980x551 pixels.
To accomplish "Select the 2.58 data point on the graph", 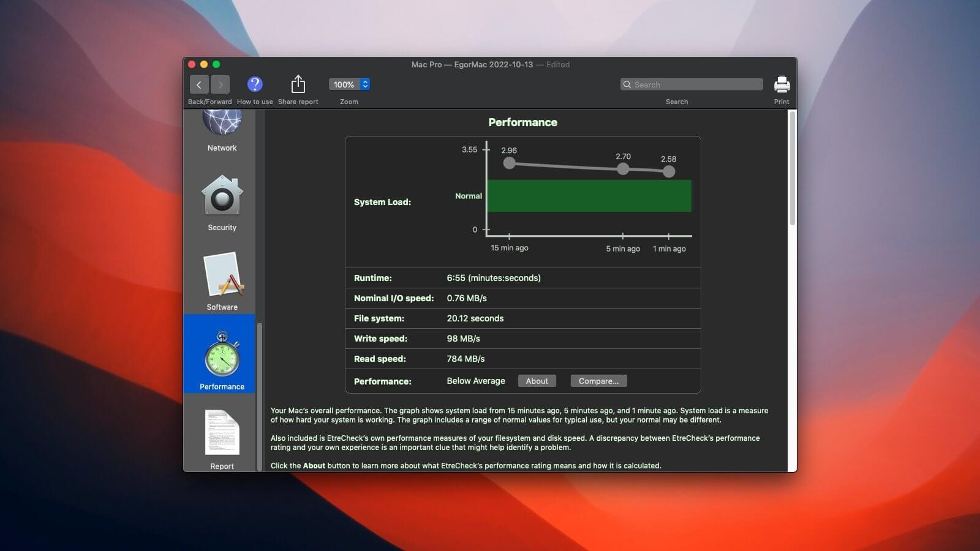I will point(668,171).
